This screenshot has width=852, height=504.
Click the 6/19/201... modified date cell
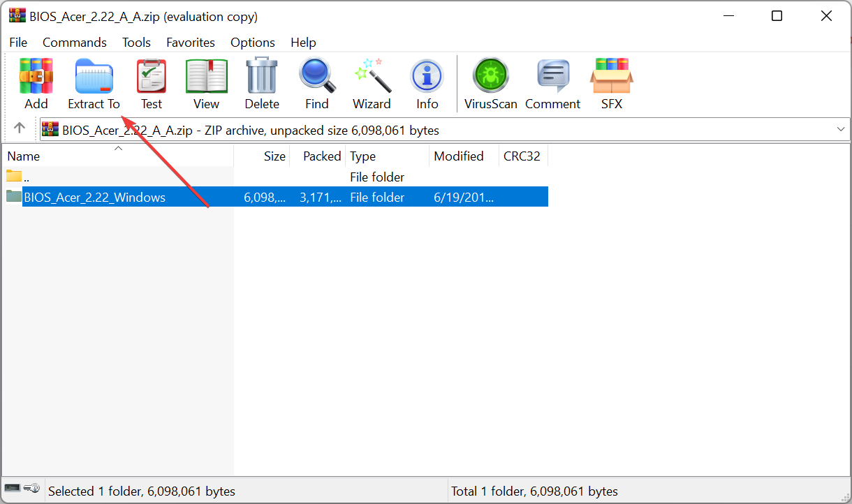tap(464, 197)
